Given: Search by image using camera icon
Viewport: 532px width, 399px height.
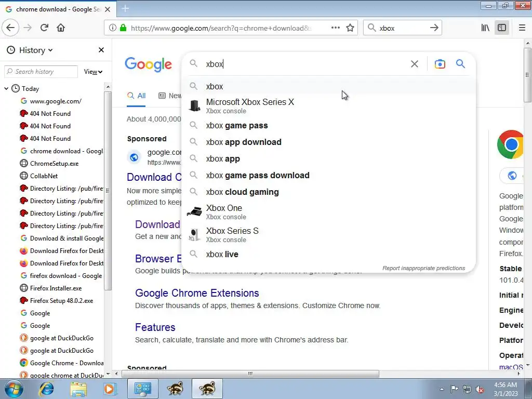Looking at the screenshot, I should [440, 64].
